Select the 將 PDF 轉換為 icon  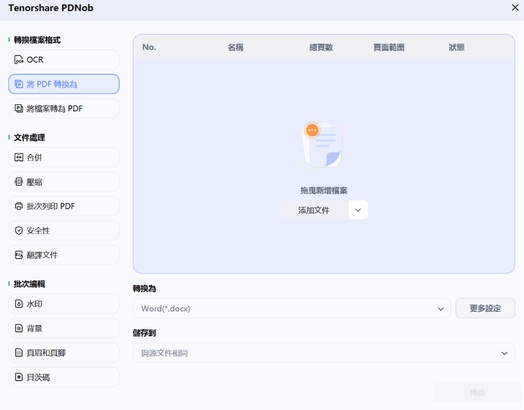pos(19,84)
